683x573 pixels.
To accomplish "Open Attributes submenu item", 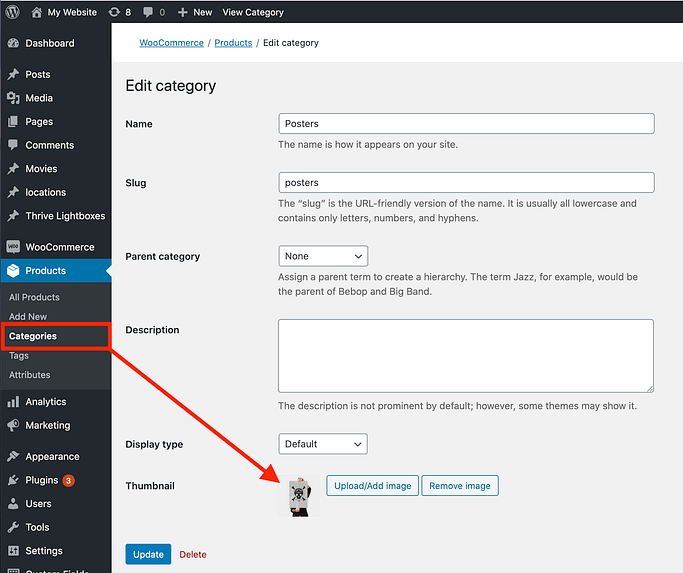I will [30, 375].
